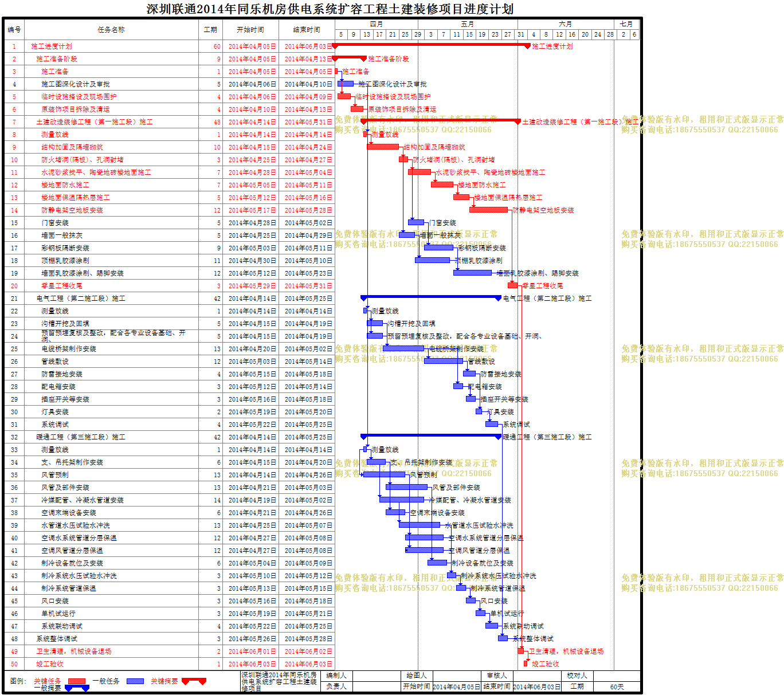Select the 四月 month header in timeline
The width and height of the screenshot is (784, 695).
pyautogui.click(x=377, y=24)
